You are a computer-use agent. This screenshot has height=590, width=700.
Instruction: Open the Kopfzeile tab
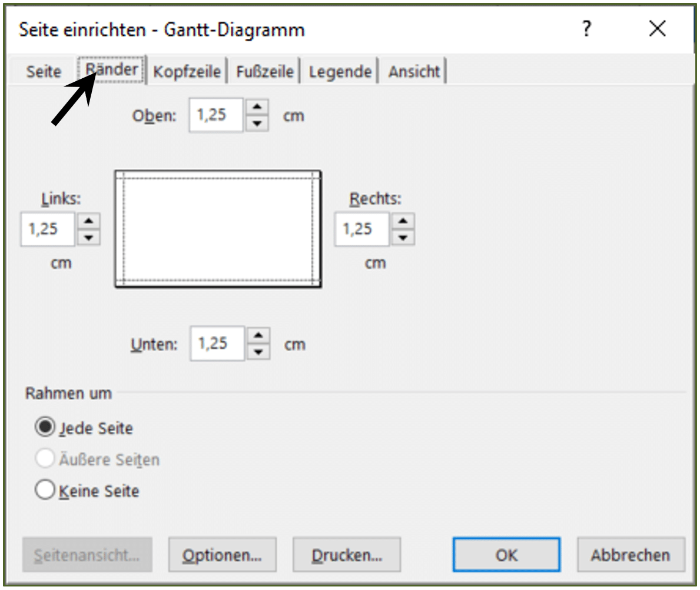tap(187, 71)
